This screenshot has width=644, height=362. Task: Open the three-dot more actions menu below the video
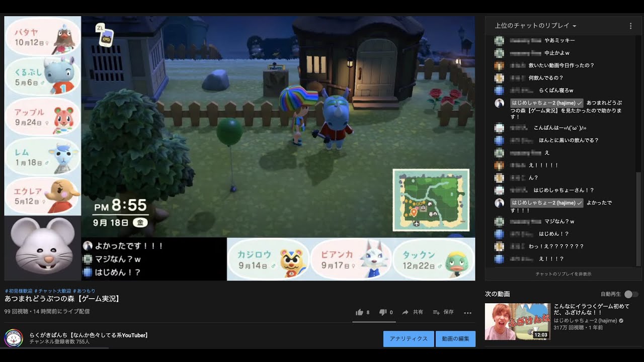click(x=467, y=313)
